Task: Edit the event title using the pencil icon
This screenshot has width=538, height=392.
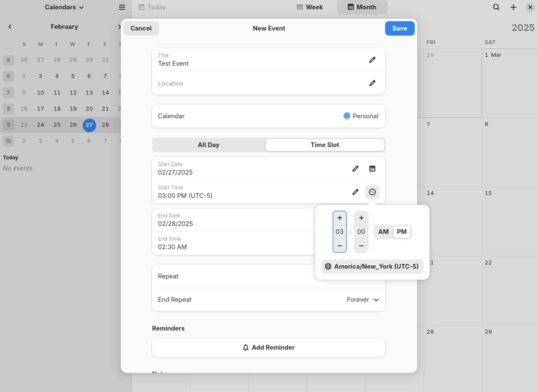Action: tap(372, 60)
